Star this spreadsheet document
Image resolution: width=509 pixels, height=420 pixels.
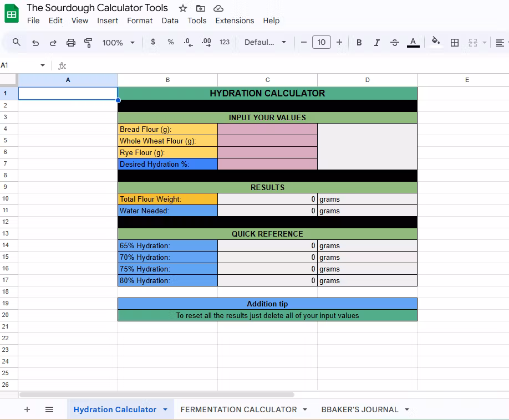pos(182,8)
